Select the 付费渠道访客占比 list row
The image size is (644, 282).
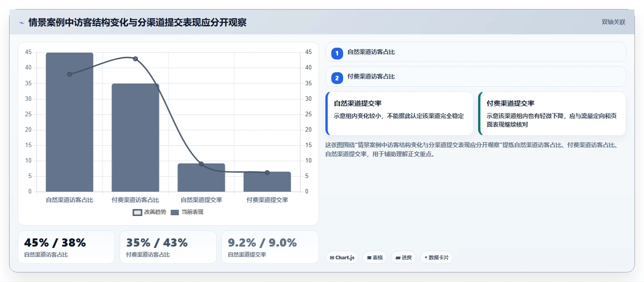(x=475, y=76)
